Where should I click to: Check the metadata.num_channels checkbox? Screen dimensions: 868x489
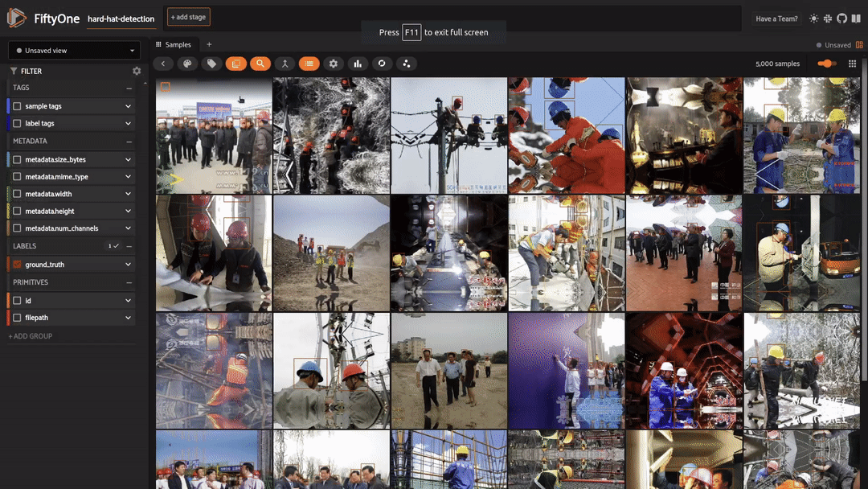17,228
